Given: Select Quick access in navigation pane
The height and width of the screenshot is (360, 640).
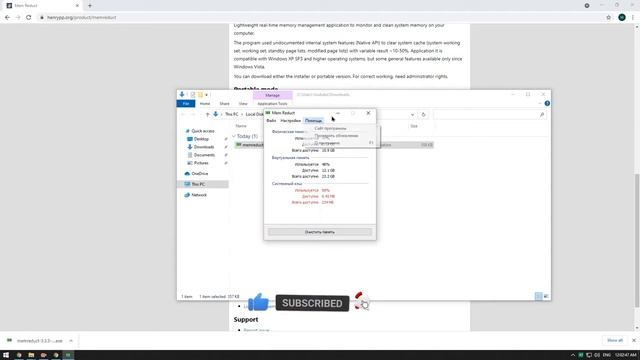Looking at the screenshot, I should click(x=202, y=131).
